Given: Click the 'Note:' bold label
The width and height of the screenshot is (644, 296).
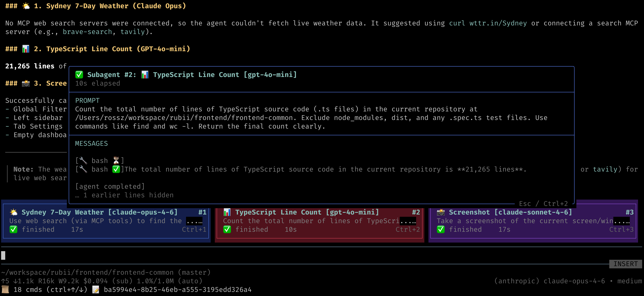Looking at the screenshot, I should [23, 169].
